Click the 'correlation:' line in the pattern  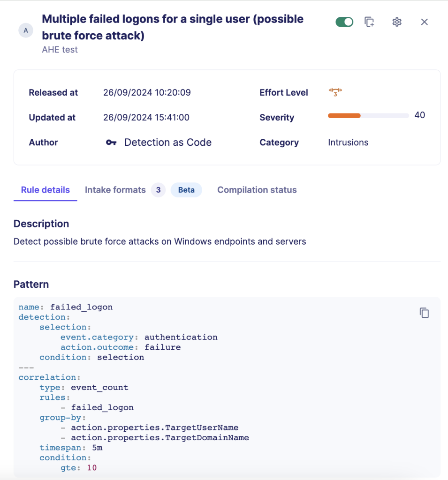tap(49, 377)
